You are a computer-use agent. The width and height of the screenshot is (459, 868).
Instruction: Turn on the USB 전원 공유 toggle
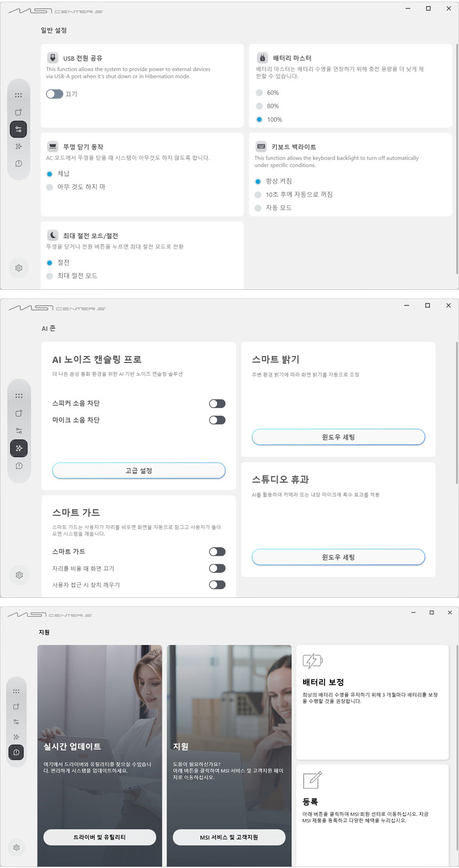point(54,94)
